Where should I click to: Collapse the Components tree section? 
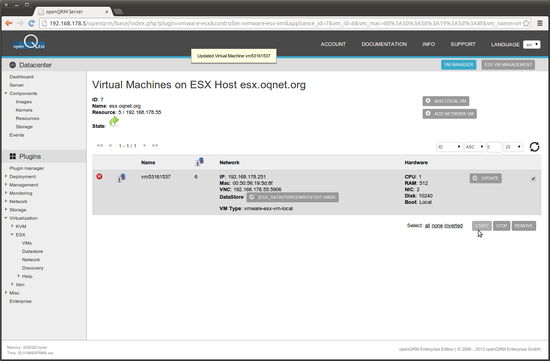point(6,93)
